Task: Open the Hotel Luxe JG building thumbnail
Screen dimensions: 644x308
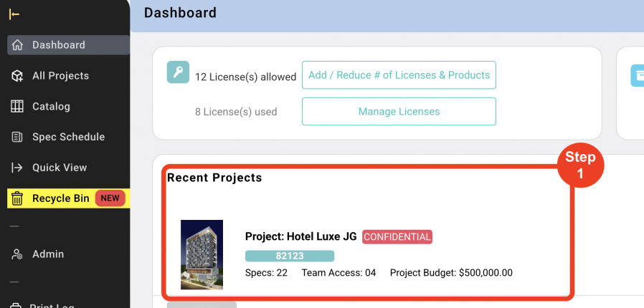Action: click(x=202, y=254)
